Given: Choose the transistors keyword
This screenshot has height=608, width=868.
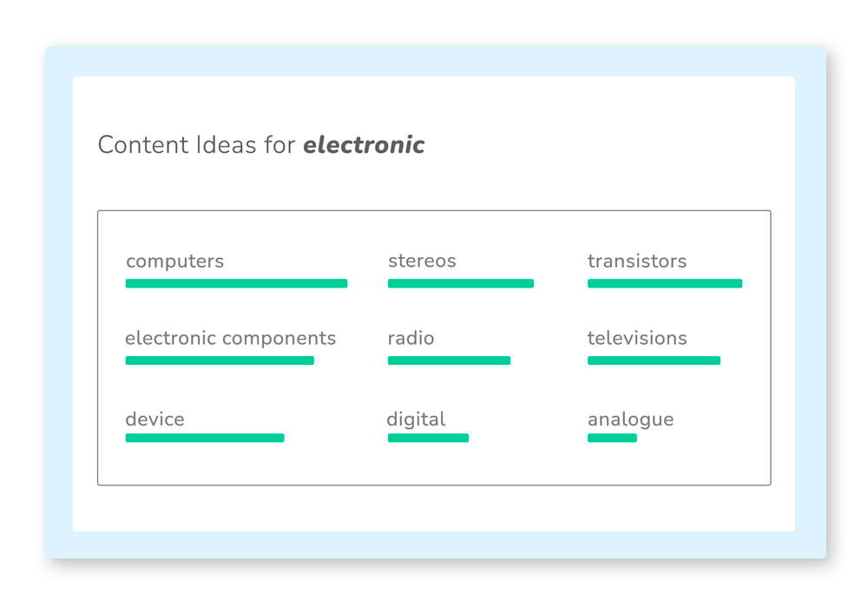Looking at the screenshot, I should click(x=637, y=261).
